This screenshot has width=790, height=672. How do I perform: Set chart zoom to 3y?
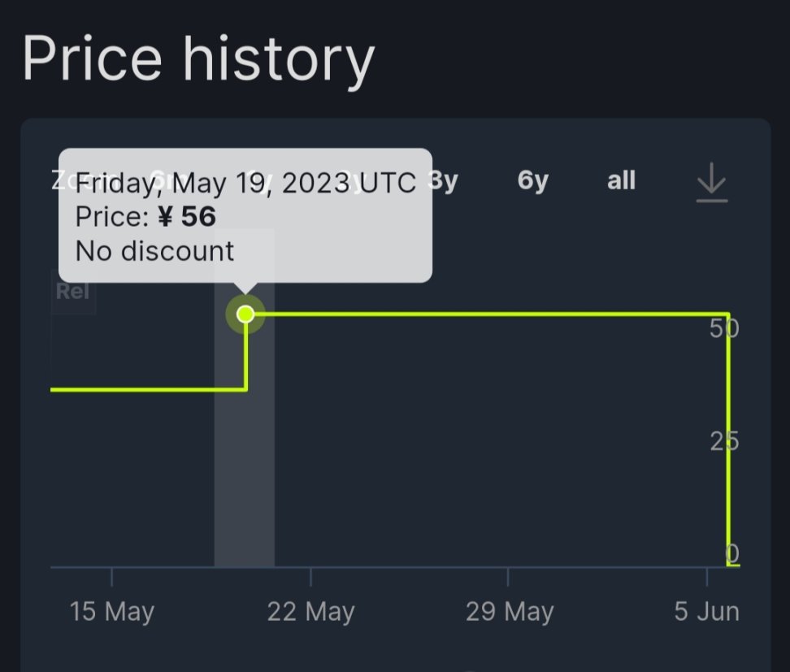point(444,181)
